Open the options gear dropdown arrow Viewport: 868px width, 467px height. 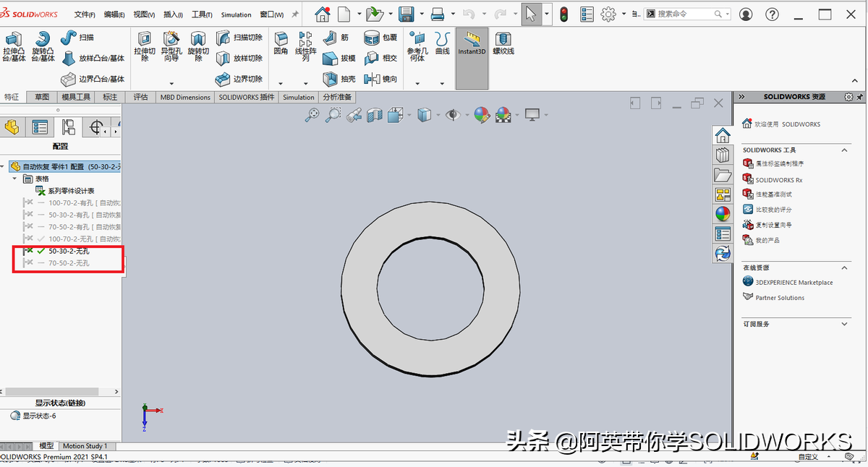coord(624,14)
